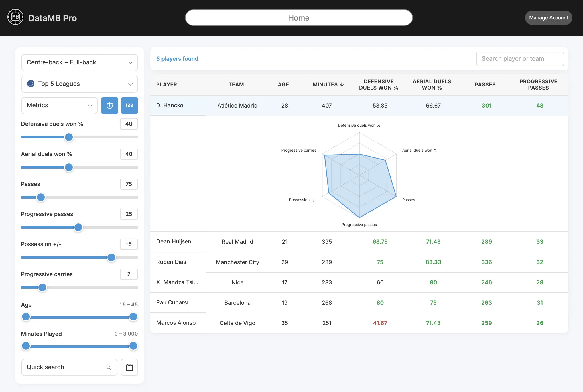Expand the Metrics dropdown
Image resolution: width=583 pixels, height=392 pixels.
[x=59, y=106]
